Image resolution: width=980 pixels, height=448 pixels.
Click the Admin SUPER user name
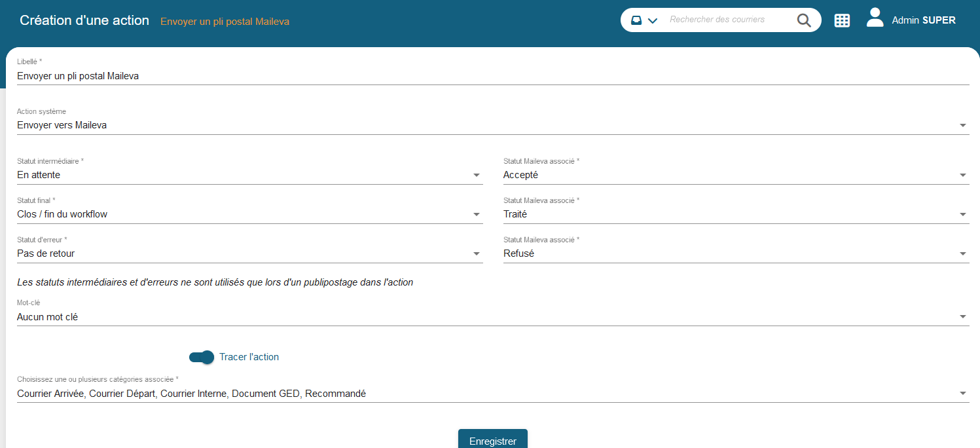click(x=924, y=20)
